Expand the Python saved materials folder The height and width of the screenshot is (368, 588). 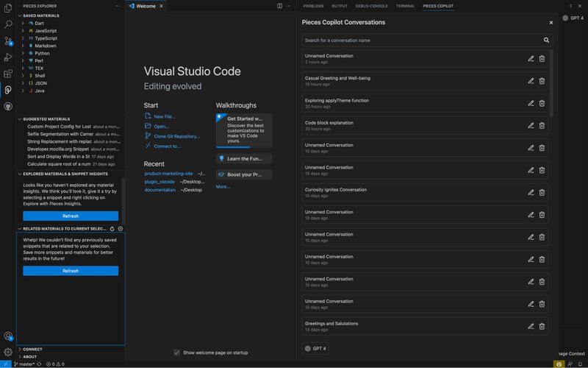pos(23,53)
